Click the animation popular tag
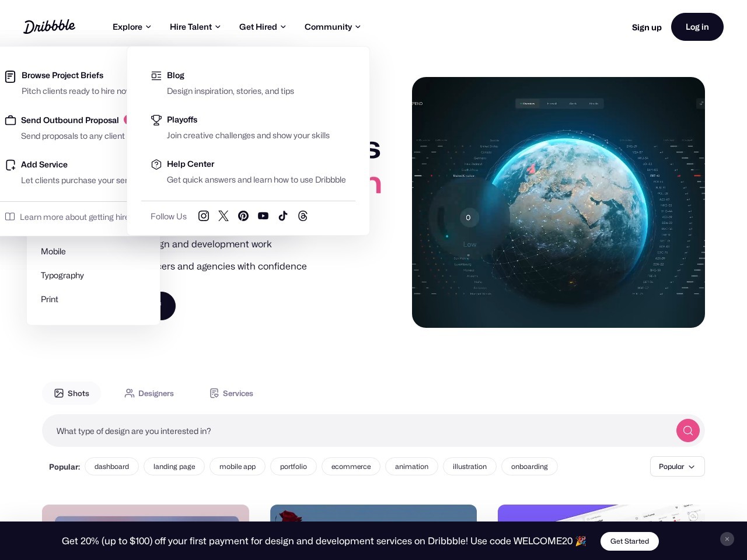 (x=411, y=467)
